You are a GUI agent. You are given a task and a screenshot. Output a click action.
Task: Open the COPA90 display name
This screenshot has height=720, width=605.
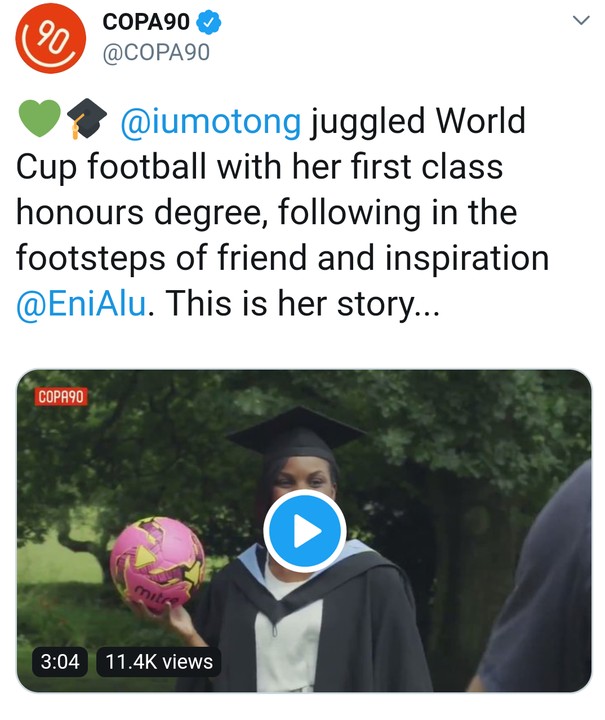[146, 22]
